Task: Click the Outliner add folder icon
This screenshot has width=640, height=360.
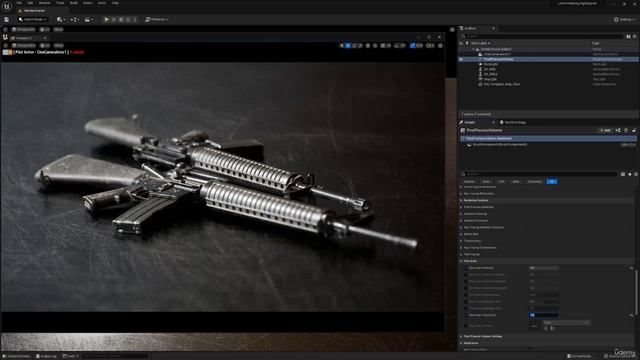Action: click(x=628, y=36)
